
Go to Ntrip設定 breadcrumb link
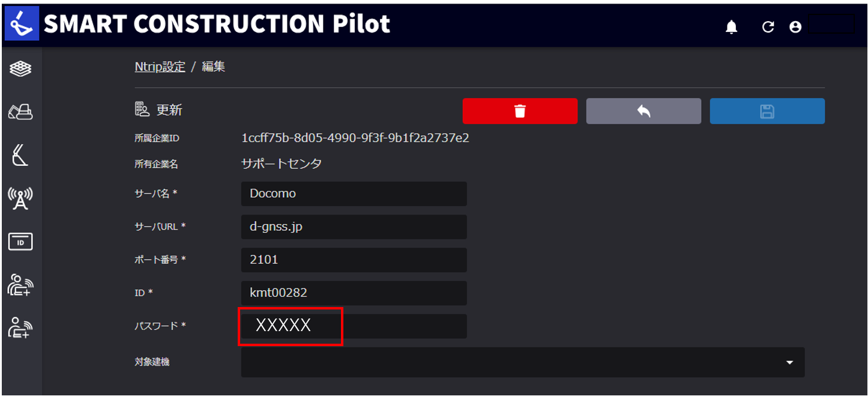[160, 67]
